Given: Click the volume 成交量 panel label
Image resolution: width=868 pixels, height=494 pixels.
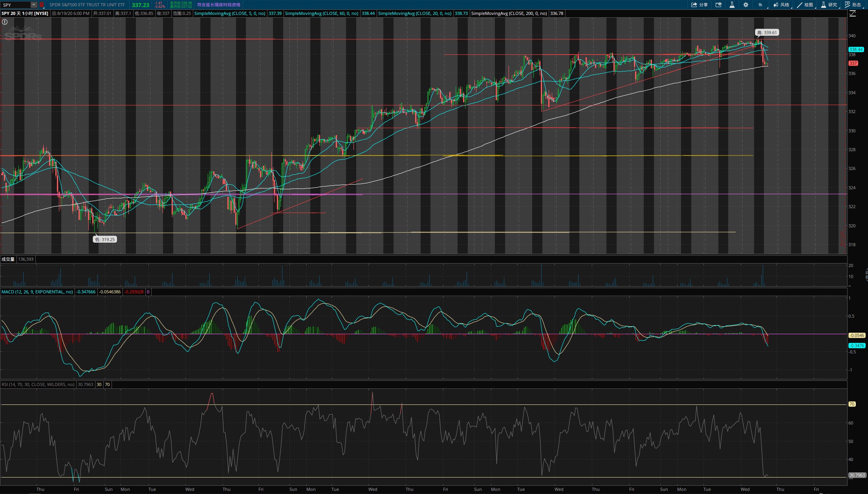Looking at the screenshot, I should click(8, 259).
